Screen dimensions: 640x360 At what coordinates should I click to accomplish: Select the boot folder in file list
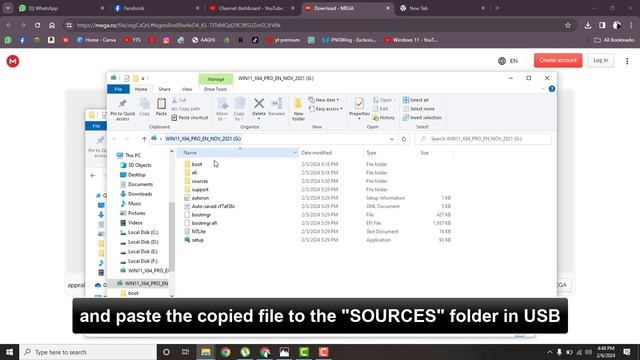(x=197, y=164)
